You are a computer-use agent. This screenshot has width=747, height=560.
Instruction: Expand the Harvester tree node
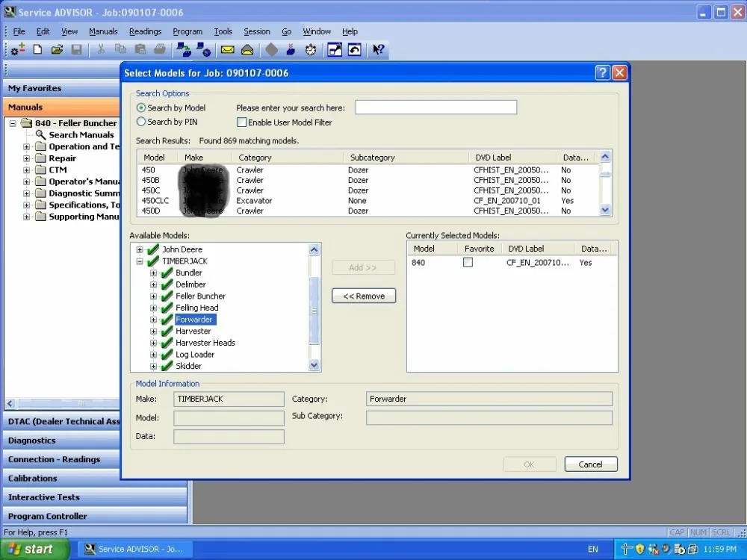[153, 332]
